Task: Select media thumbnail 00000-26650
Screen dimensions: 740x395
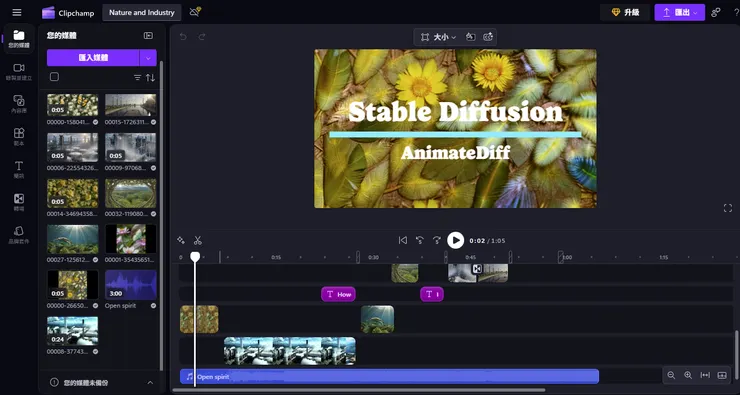Action: click(73, 285)
